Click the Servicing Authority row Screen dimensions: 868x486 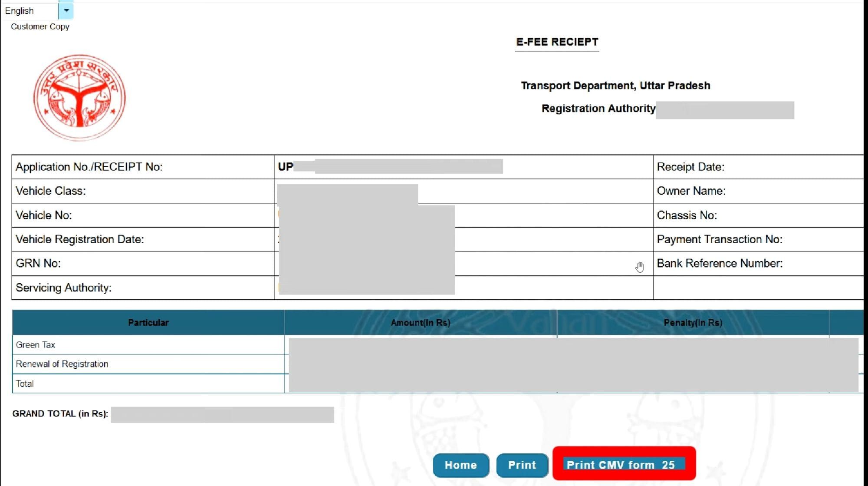pyautogui.click(x=64, y=287)
